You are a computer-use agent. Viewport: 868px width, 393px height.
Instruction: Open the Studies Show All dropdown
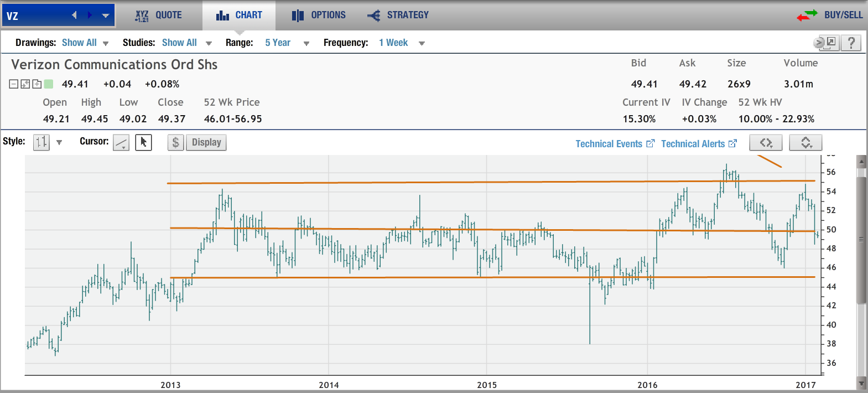(186, 43)
